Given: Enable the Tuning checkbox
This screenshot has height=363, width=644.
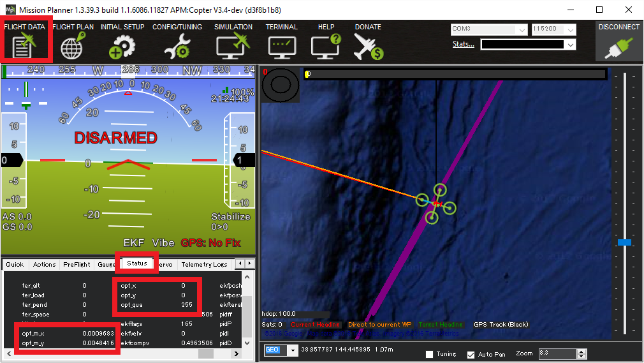Looking at the screenshot, I should [429, 354].
